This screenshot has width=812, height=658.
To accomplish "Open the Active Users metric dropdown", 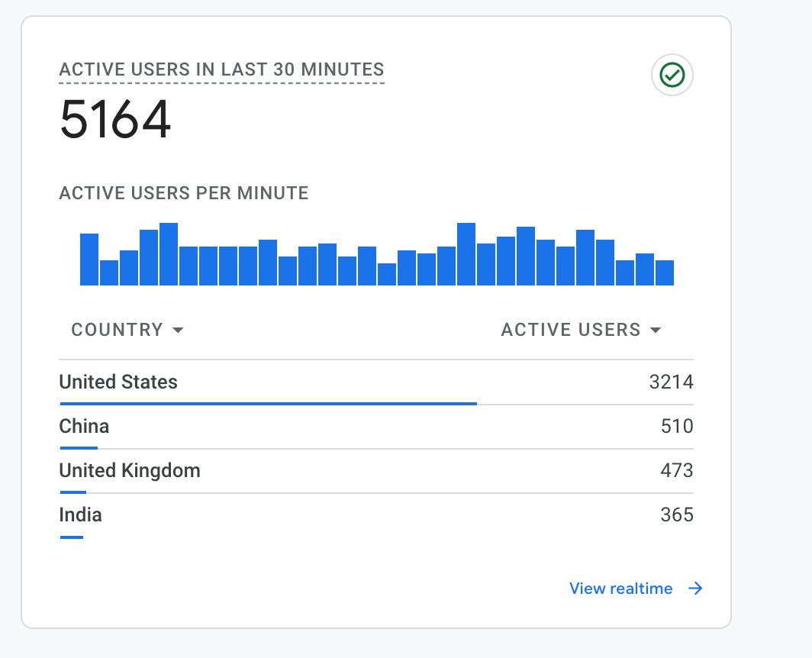I will pos(581,330).
